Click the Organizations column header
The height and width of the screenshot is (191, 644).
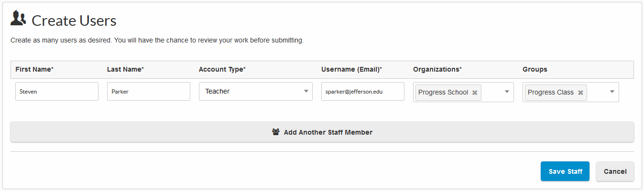coord(437,69)
